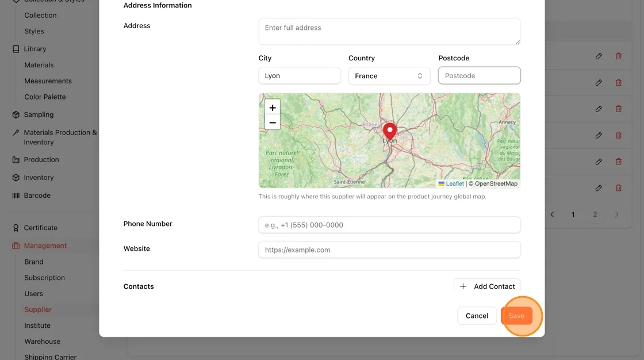Image resolution: width=644 pixels, height=360 pixels.
Task: Open the OpenStreetMap attribution link
Action: point(496,183)
